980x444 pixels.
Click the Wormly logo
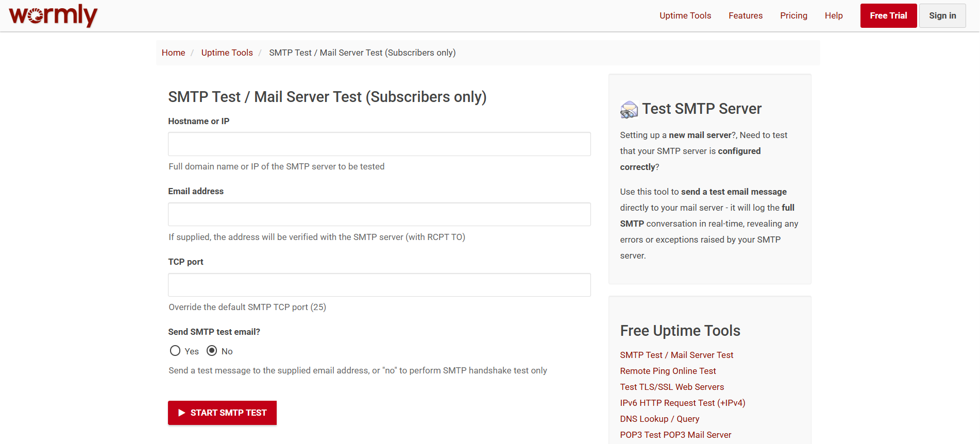pyautogui.click(x=53, y=15)
